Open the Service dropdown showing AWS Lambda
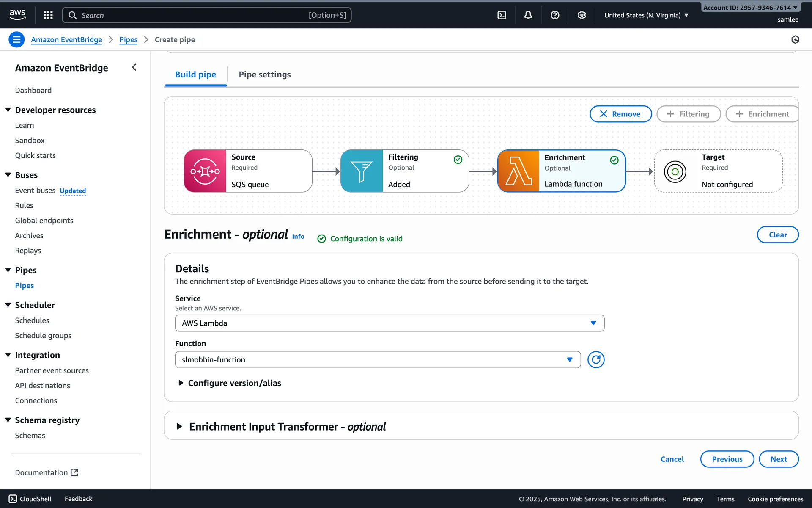The image size is (812, 508). [389, 323]
